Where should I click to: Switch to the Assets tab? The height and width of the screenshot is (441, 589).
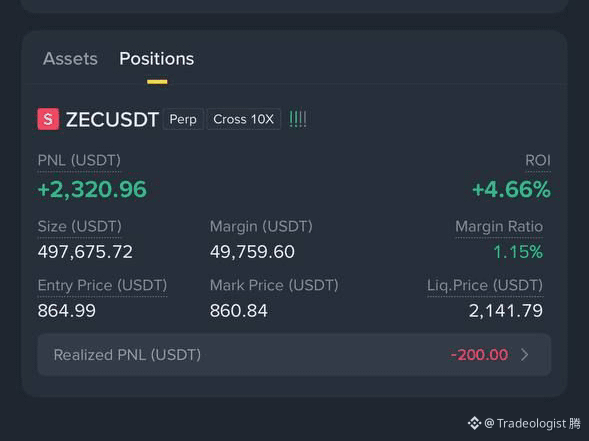pos(70,59)
